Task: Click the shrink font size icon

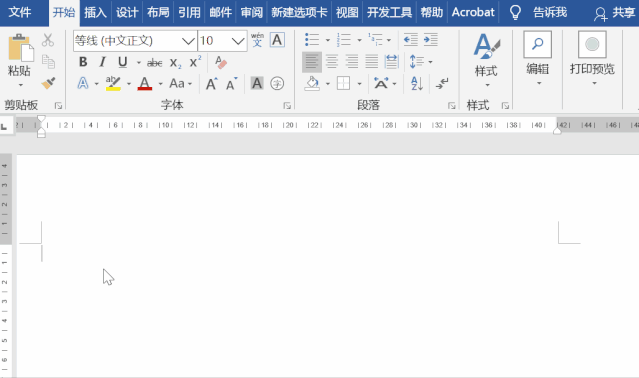Action: pos(231,84)
